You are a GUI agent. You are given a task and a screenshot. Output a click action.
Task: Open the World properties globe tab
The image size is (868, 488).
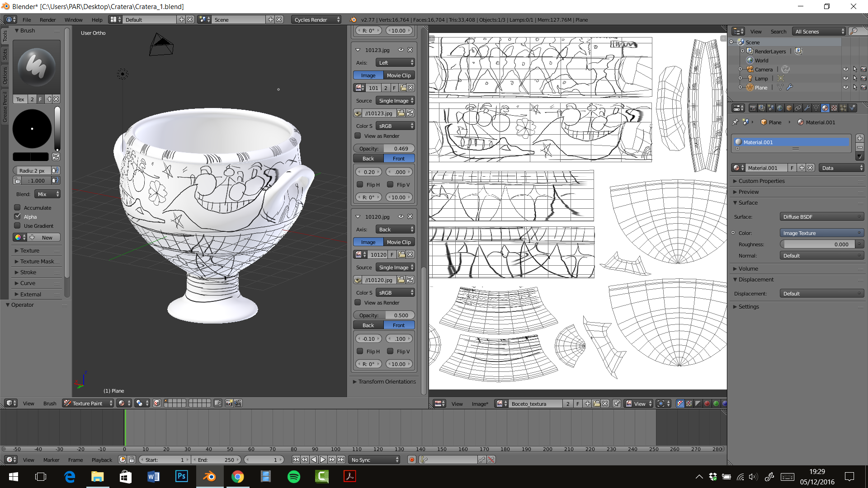(x=780, y=108)
